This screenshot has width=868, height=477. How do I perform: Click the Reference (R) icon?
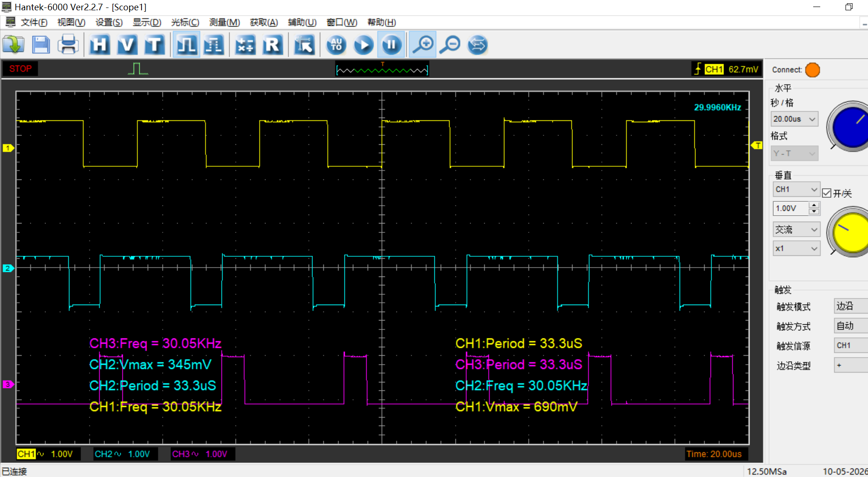(272, 45)
